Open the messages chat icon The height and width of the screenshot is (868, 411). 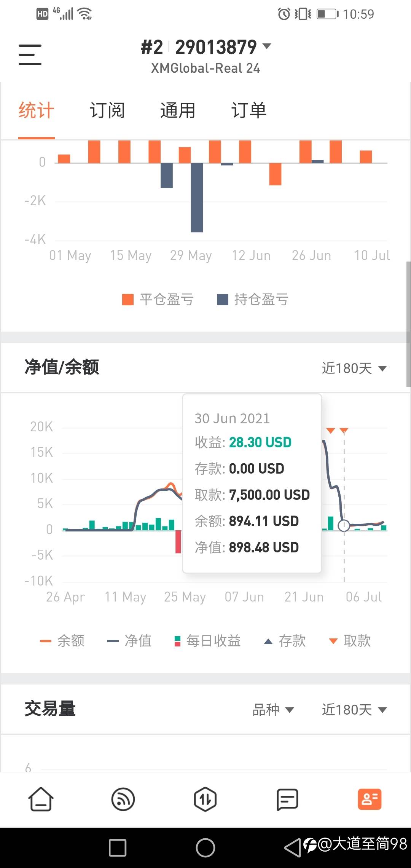click(287, 799)
